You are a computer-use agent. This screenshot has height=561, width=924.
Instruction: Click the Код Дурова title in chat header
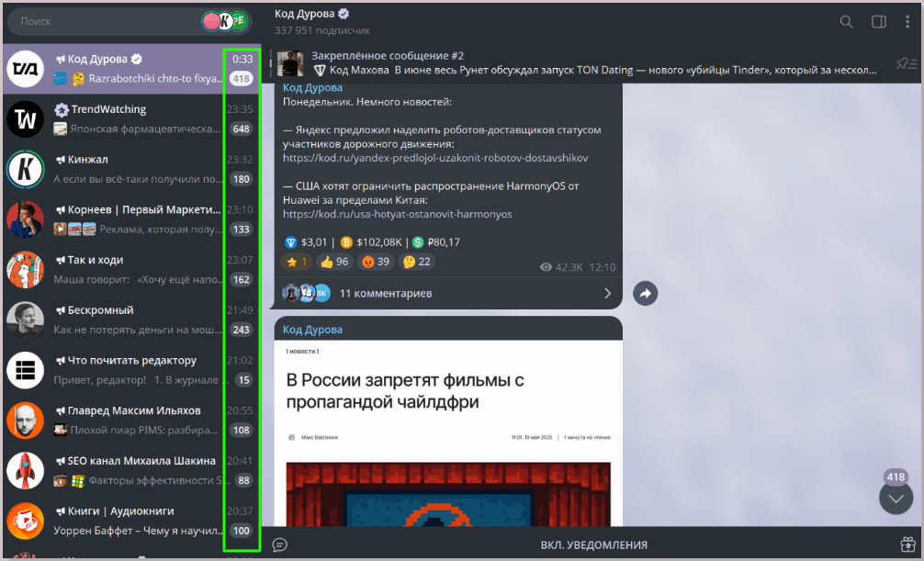pyautogui.click(x=304, y=14)
